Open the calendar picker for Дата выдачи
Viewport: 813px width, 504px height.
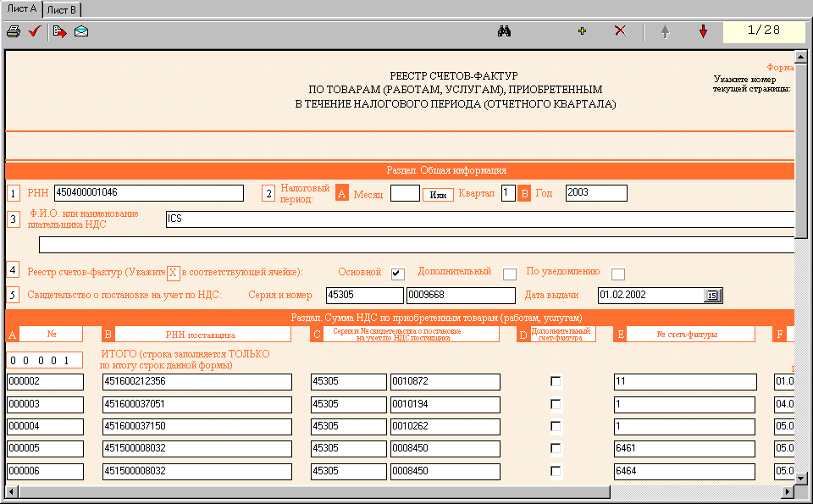pos(713,296)
